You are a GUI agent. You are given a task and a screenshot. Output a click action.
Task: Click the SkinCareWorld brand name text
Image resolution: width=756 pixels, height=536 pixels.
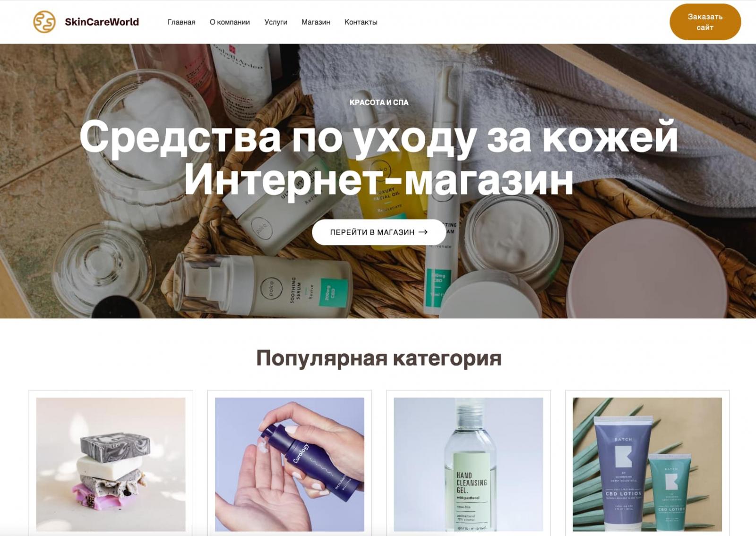pyautogui.click(x=102, y=22)
